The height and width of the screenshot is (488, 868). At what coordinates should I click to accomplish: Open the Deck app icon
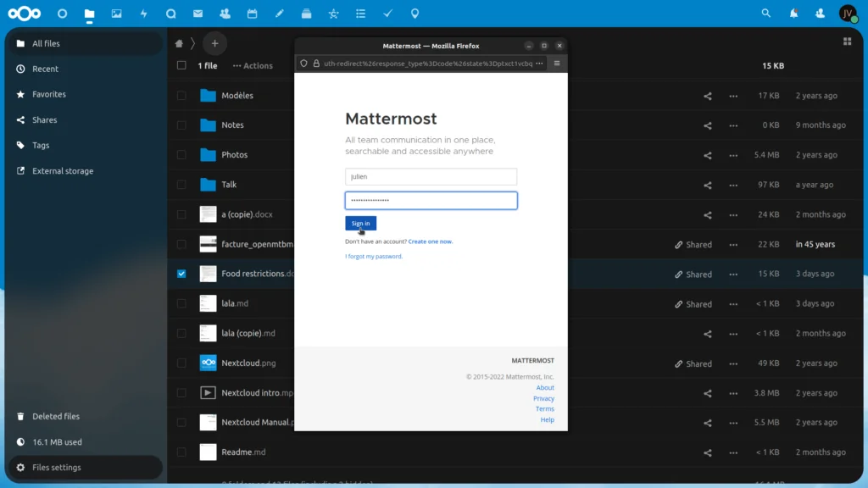(306, 14)
